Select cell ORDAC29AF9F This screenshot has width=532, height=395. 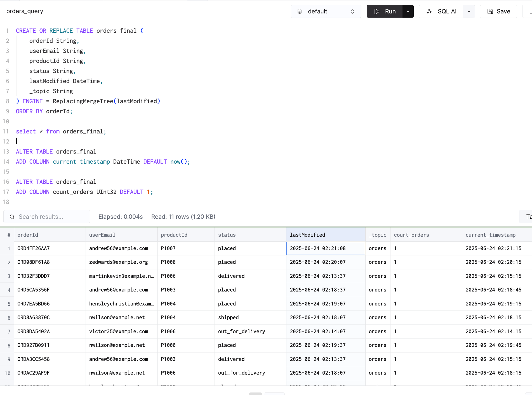50,373
